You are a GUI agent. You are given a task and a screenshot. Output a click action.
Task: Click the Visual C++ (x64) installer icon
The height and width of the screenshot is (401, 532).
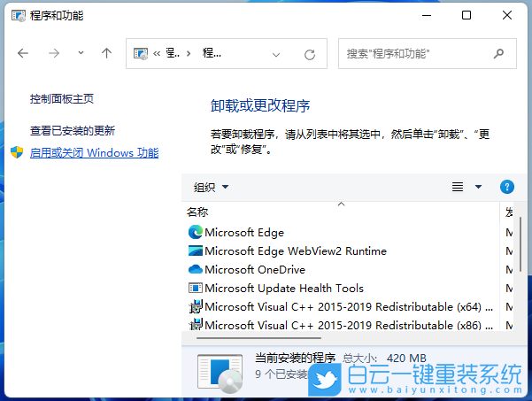click(x=196, y=306)
